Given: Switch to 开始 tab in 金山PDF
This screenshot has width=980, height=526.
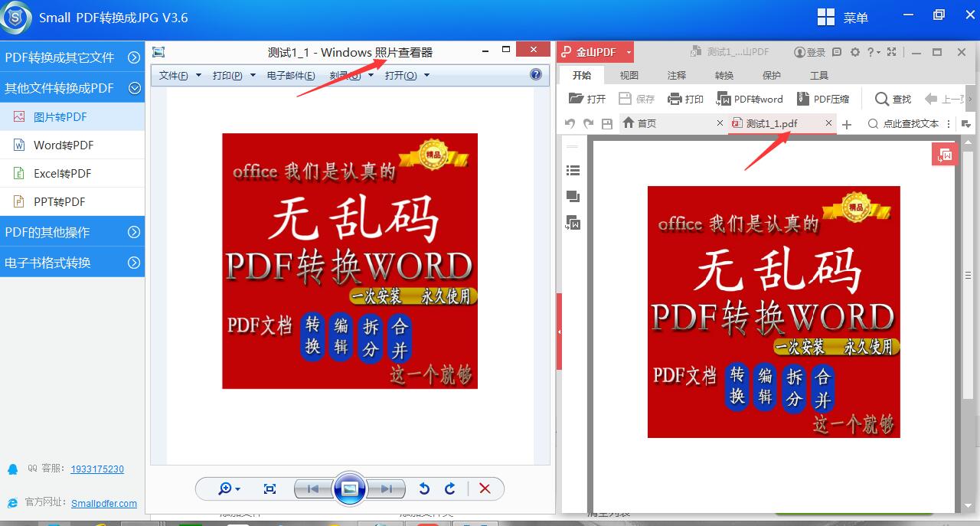Looking at the screenshot, I should [x=582, y=75].
